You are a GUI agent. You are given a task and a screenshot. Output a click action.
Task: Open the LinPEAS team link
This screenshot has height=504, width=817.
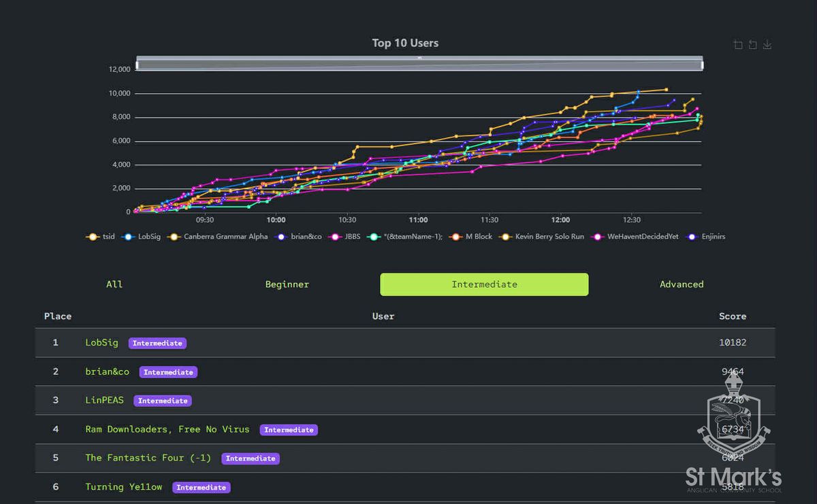point(104,401)
